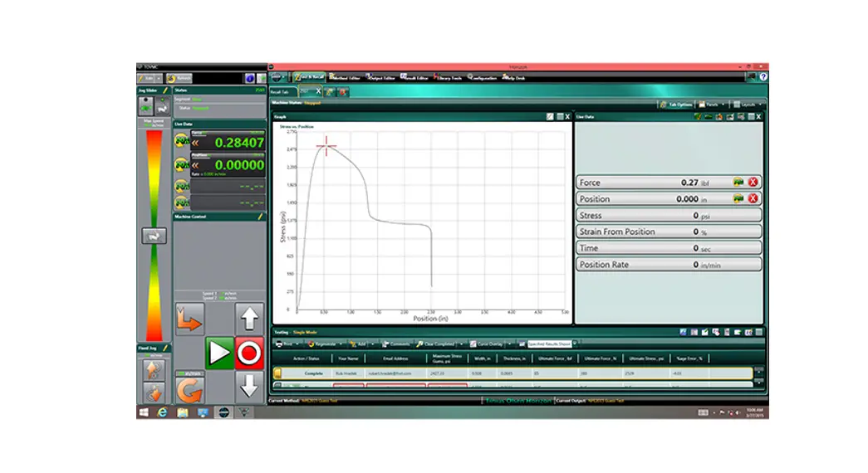Zero the Force channel in left panel
Viewport: 868px width, 473px height.
[182, 142]
